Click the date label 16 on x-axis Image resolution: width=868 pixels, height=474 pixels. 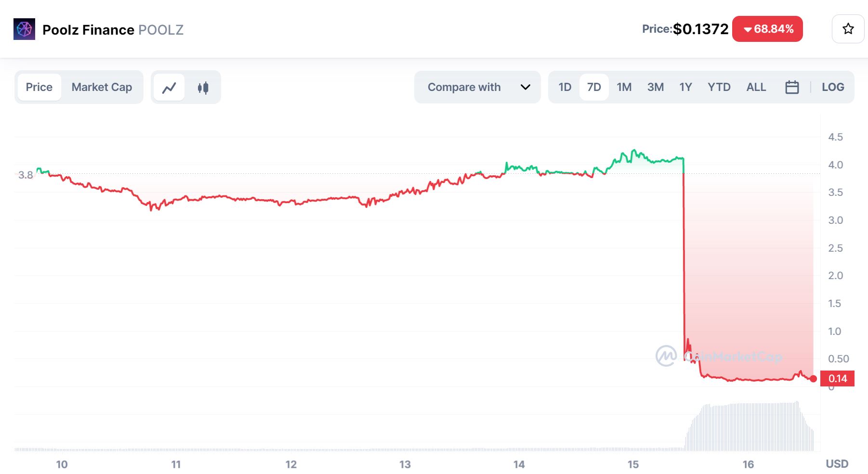pos(748,464)
